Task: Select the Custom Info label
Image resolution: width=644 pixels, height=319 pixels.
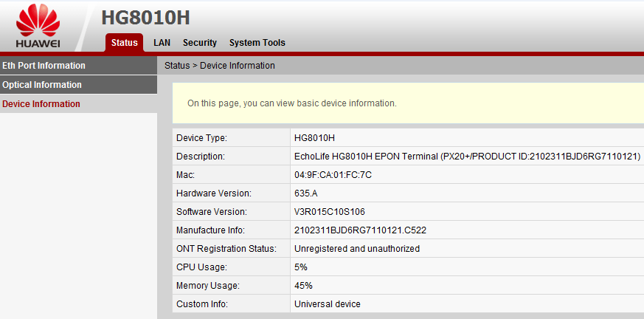Action: coord(201,304)
